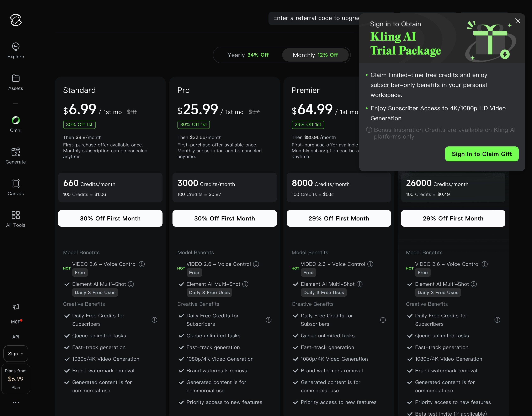Open the three-dot more menu

tap(16, 403)
